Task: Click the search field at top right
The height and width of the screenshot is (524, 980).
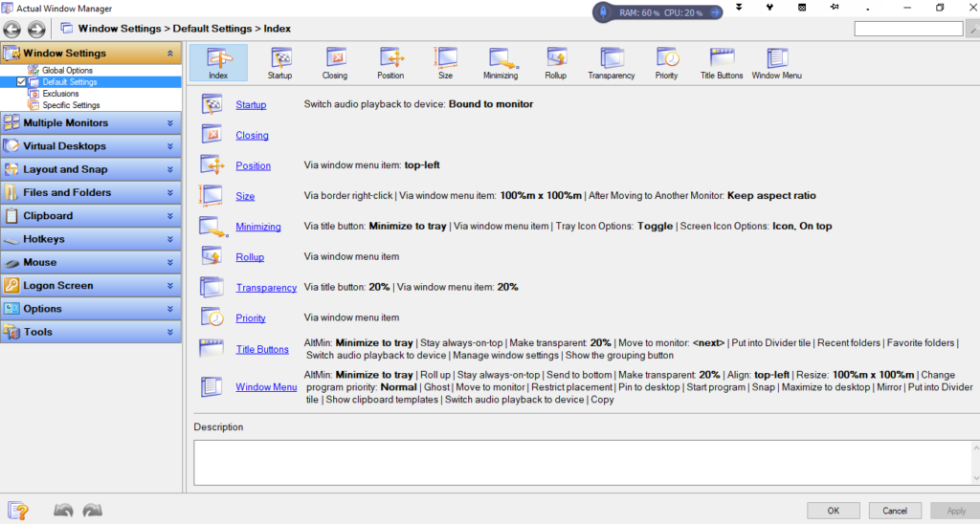Action: [x=908, y=29]
